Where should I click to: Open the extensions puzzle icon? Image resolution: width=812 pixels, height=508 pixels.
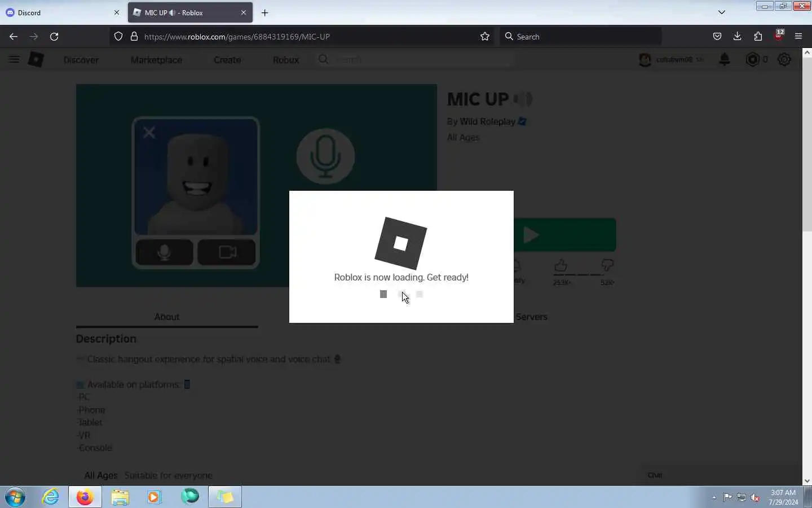coord(758,37)
